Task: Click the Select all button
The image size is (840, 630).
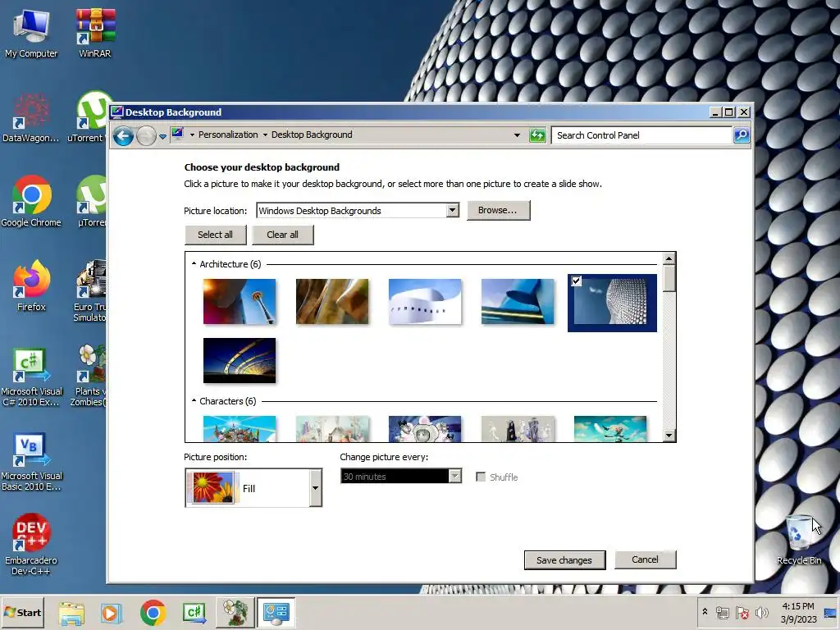Action: (216, 235)
